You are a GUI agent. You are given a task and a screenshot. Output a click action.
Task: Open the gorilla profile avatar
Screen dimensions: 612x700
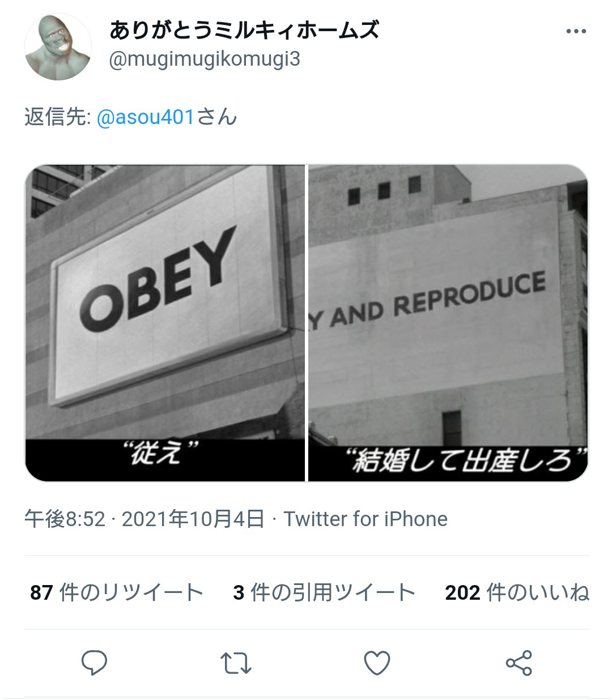58,47
